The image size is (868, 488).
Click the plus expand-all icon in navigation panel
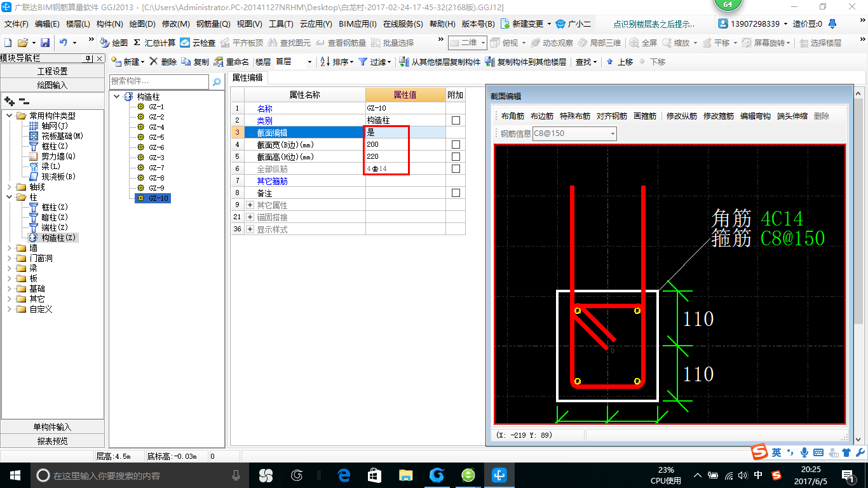(9, 101)
